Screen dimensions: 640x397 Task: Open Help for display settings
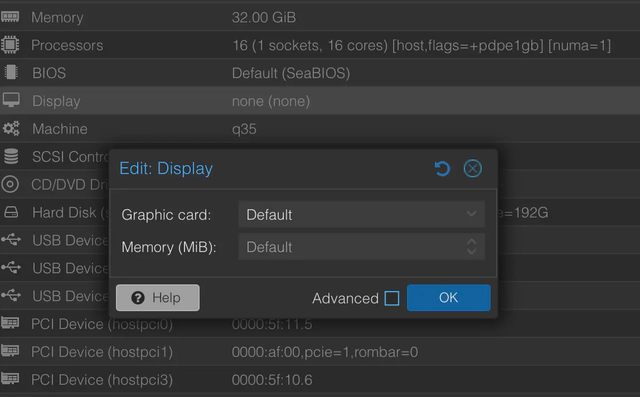coord(158,298)
